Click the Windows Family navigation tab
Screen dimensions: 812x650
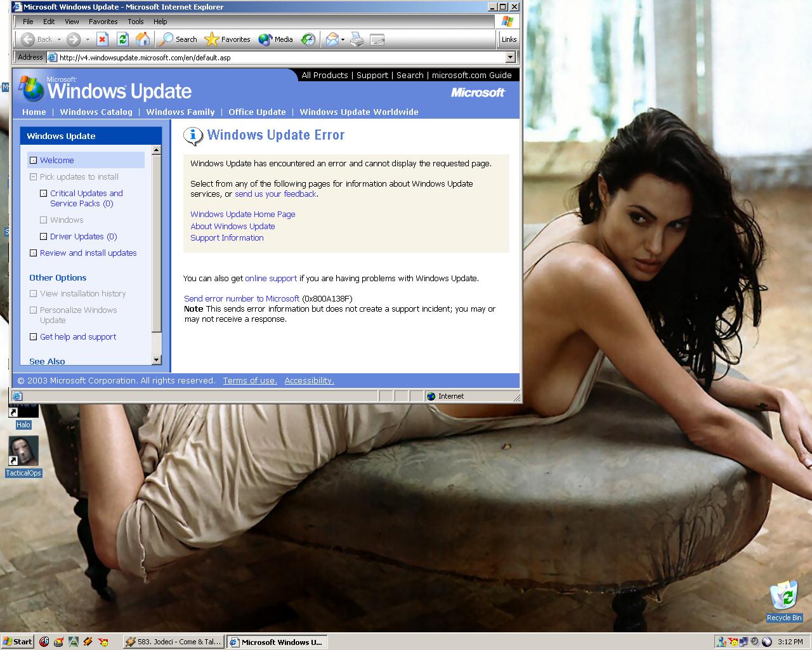pos(180,112)
